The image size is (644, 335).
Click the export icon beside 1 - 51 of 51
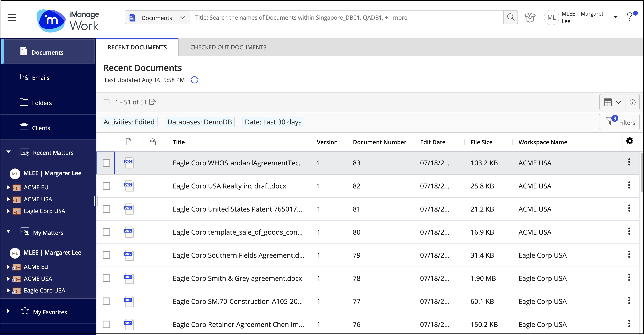click(153, 102)
